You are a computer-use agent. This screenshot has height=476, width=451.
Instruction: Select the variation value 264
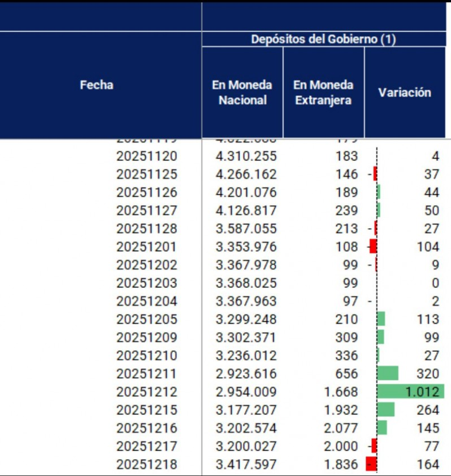[x=428, y=410]
